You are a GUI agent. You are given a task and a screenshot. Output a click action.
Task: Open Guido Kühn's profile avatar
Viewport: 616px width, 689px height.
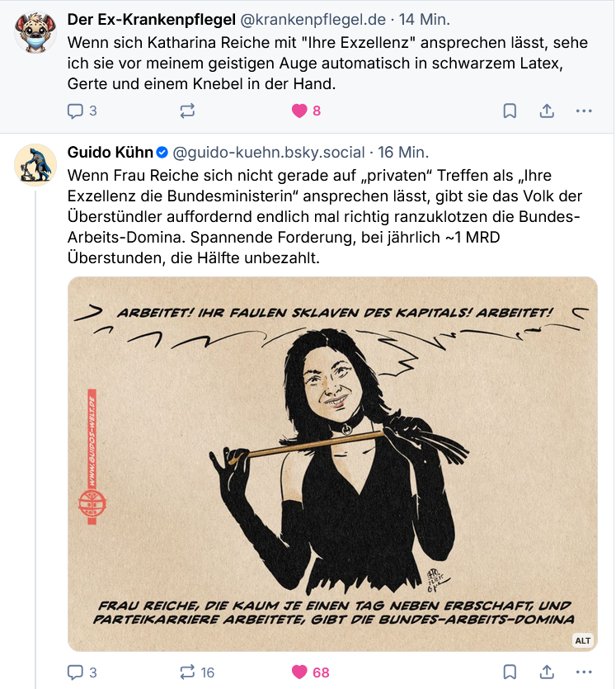pos(35,165)
